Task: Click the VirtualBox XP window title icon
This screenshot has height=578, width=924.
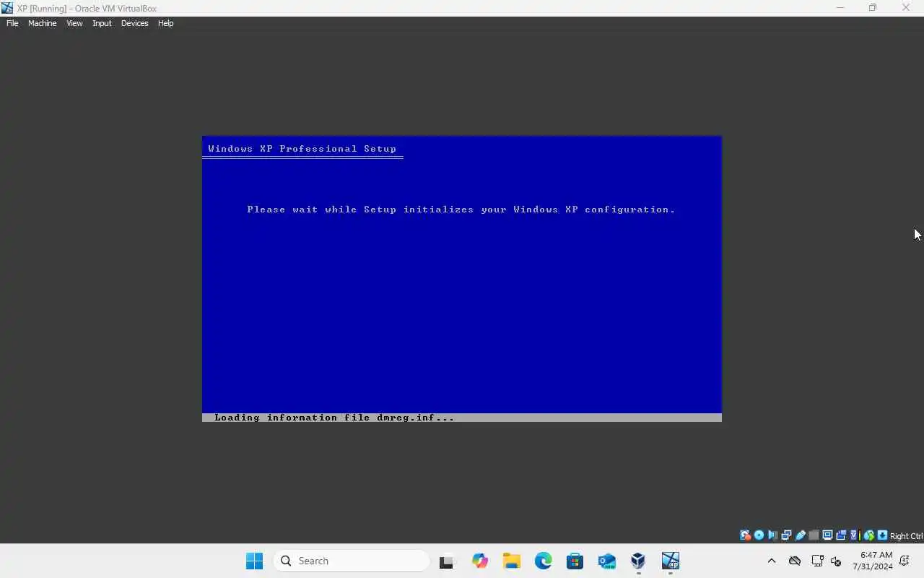Action: pyautogui.click(x=7, y=8)
